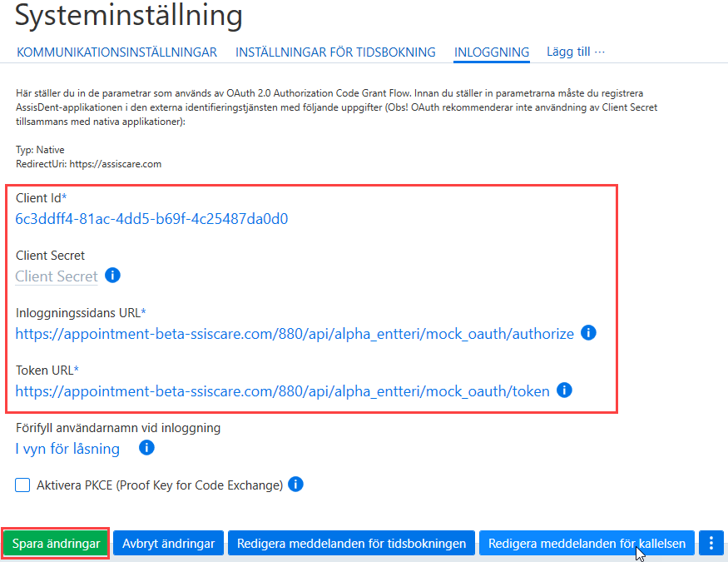Open info for Förifyll användarnamn setting
Image resolution: width=728 pixels, height=562 pixels.
[146, 448]
